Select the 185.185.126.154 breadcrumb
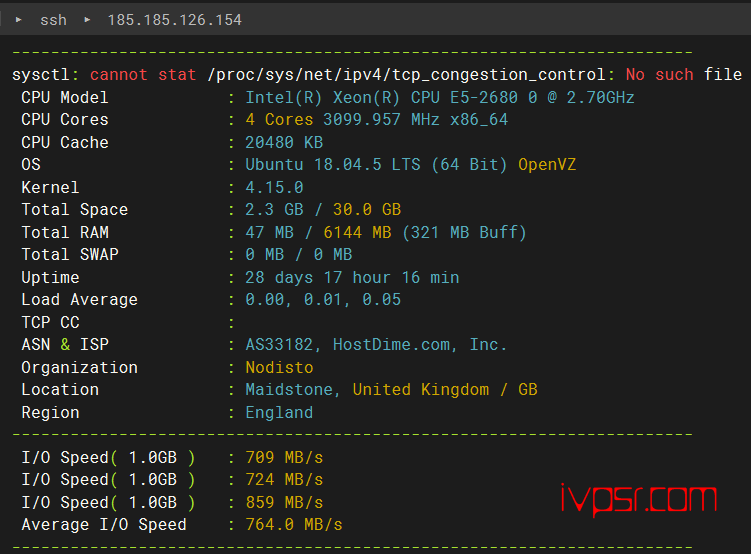The image size is (751, 554). (x=174, y=20)
